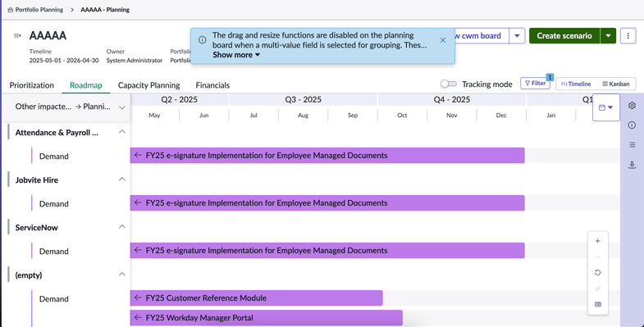Go to the Financials tab
Image resolution: width=644 pixels, height=327 pixels.
point(212,85)
